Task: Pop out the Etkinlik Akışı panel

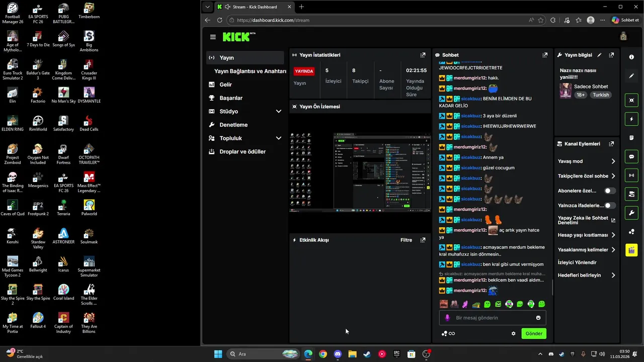Action: (423, 240)
